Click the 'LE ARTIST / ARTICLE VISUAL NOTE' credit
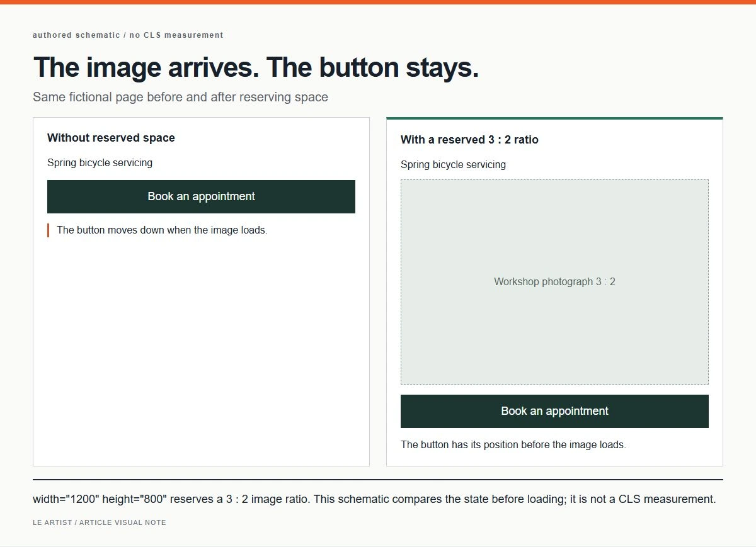Viewport: 756px width, 547px height. pyautogui.click(x=100, y=522)
